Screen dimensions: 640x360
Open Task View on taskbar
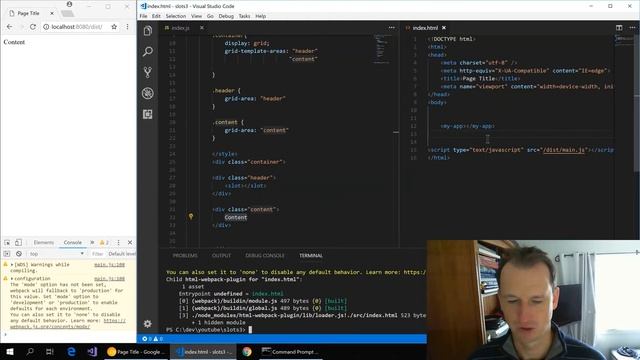click(x=50, y=351)
